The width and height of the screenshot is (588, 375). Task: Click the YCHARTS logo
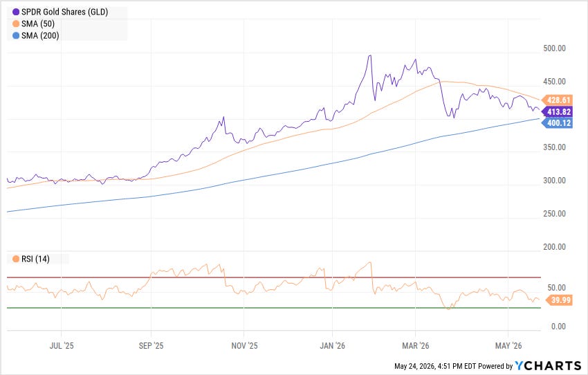(548, 365)
